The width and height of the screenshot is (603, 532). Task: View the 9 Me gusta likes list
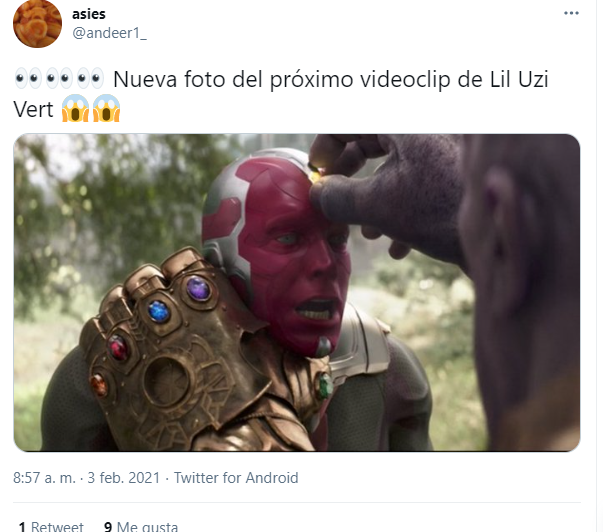coord(141,526)
